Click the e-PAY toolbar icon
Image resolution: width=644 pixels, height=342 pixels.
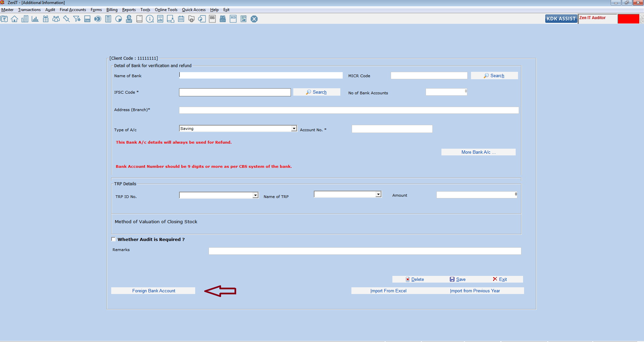coord(129,19)
